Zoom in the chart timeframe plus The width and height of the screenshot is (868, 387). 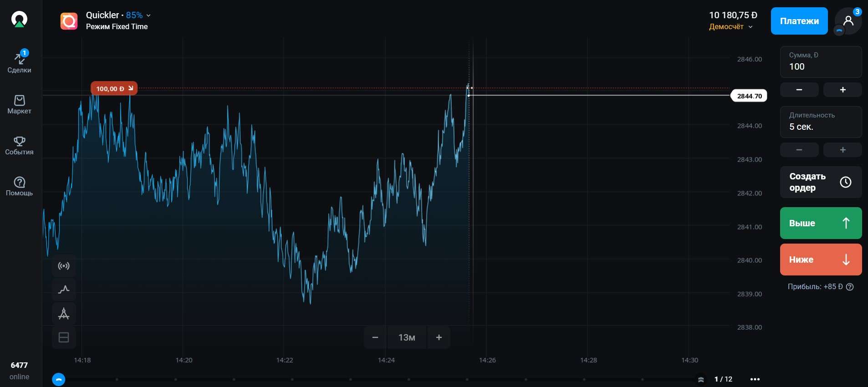coord(439,337)
